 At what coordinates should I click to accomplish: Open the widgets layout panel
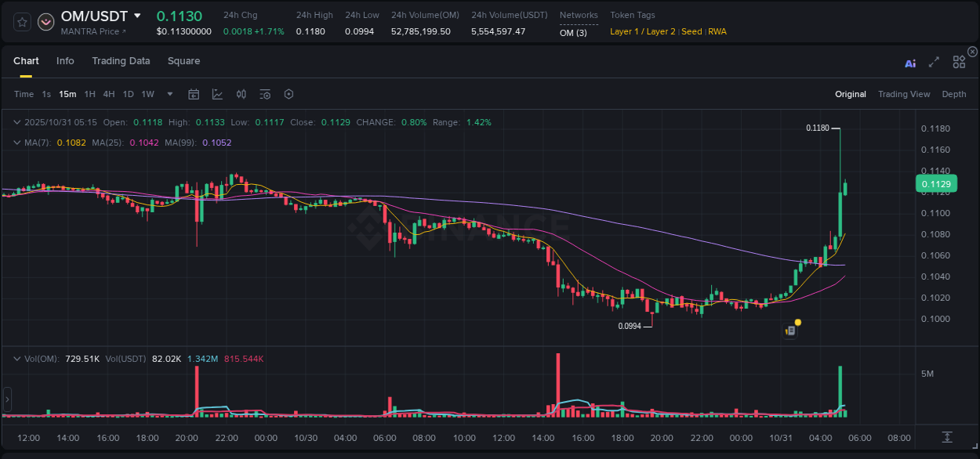point(959,62)
